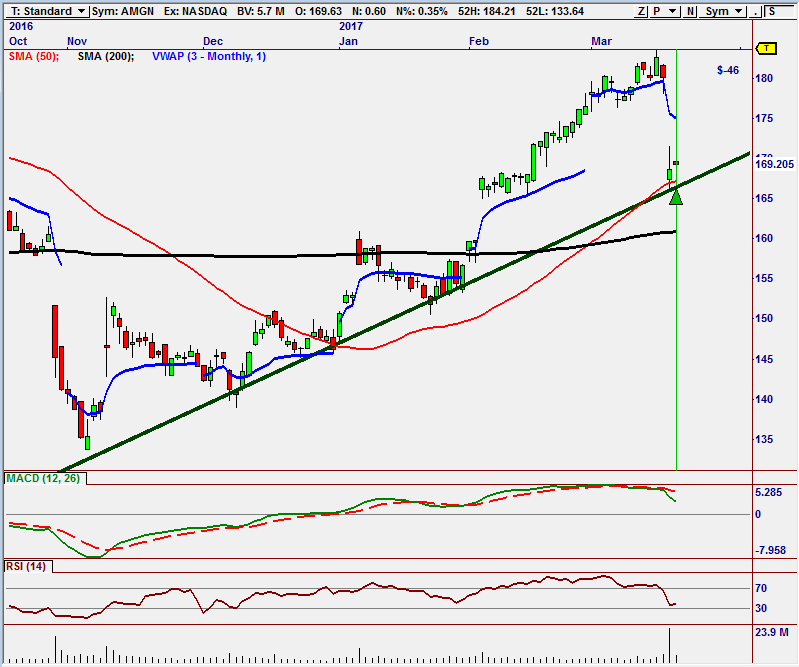Click the Nov label on the time axis
Viewport: 799px width, 667px height.
pos(77,41)
